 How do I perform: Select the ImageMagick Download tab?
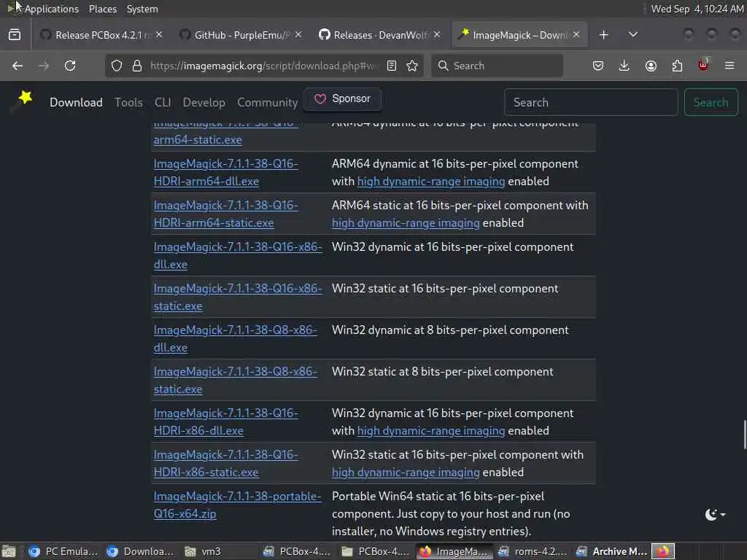click(x=519, y=35)
